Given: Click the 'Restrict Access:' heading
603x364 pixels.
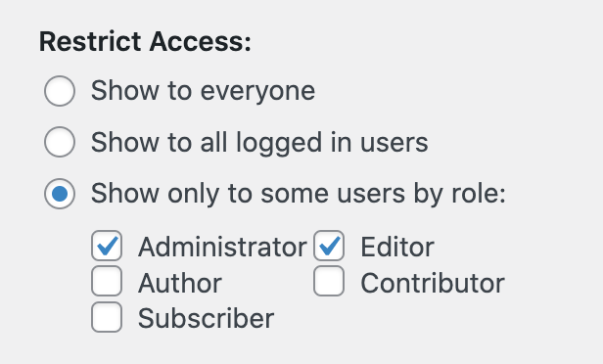Looking at the screenshot, I should pos(145,41).
